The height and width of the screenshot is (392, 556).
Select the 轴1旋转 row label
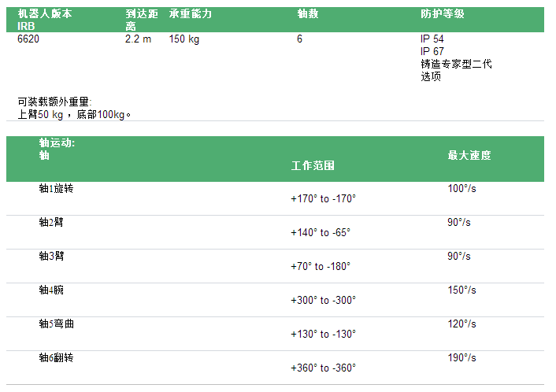click(x=57, y=189)
